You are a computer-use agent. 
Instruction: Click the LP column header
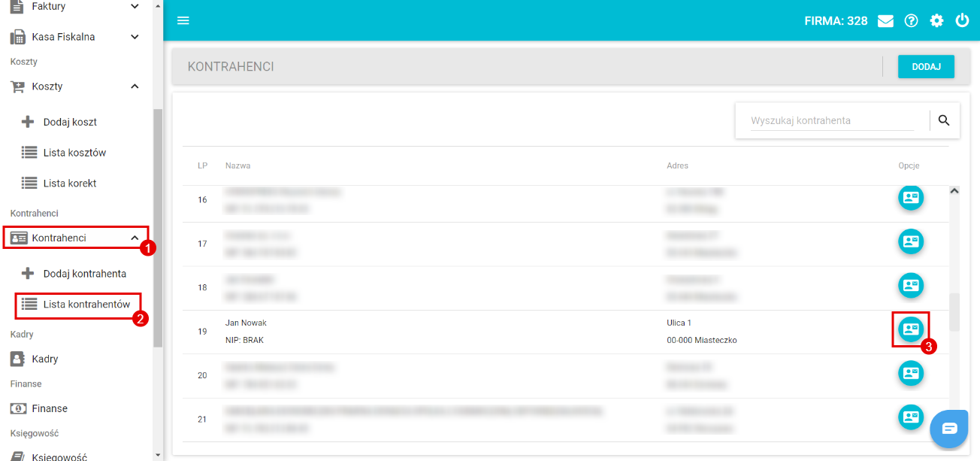click(202, 165)
